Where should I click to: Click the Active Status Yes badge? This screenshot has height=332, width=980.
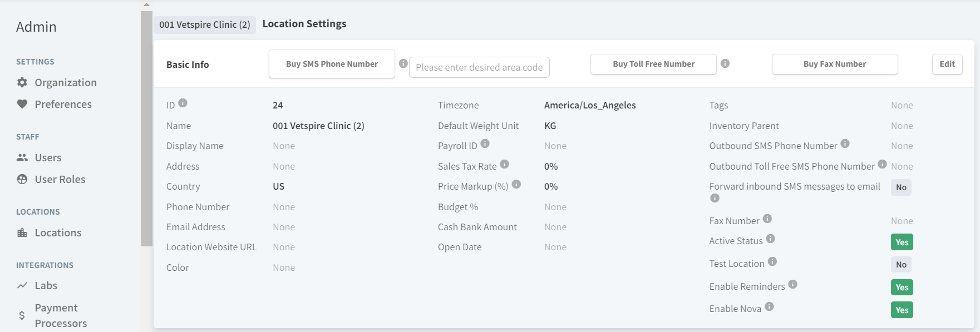point(902,242)
